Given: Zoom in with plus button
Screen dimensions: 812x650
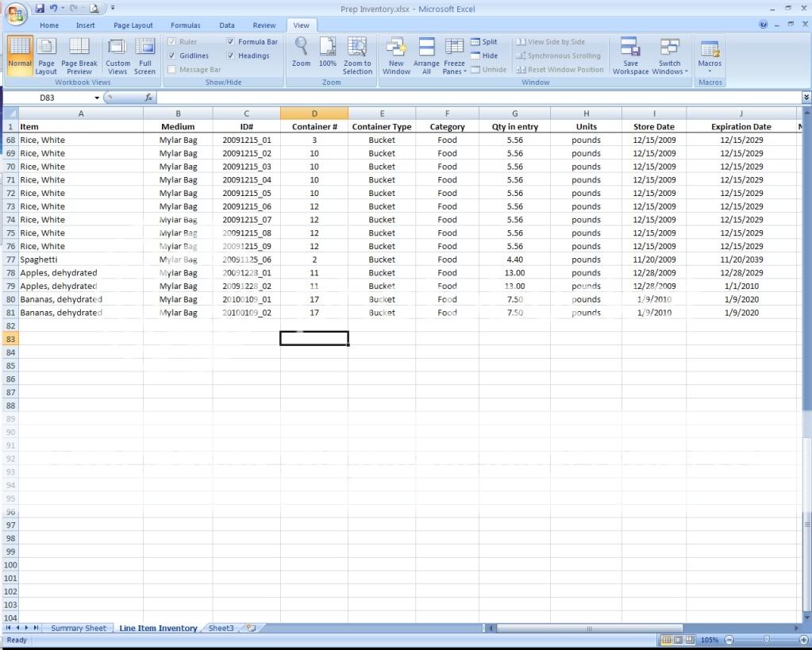Looking at the screenshot, I should 803,640.
